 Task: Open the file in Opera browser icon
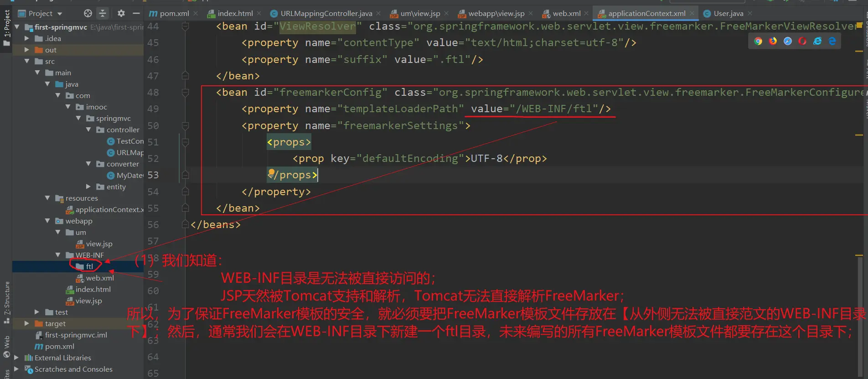(x=802, y=41)
